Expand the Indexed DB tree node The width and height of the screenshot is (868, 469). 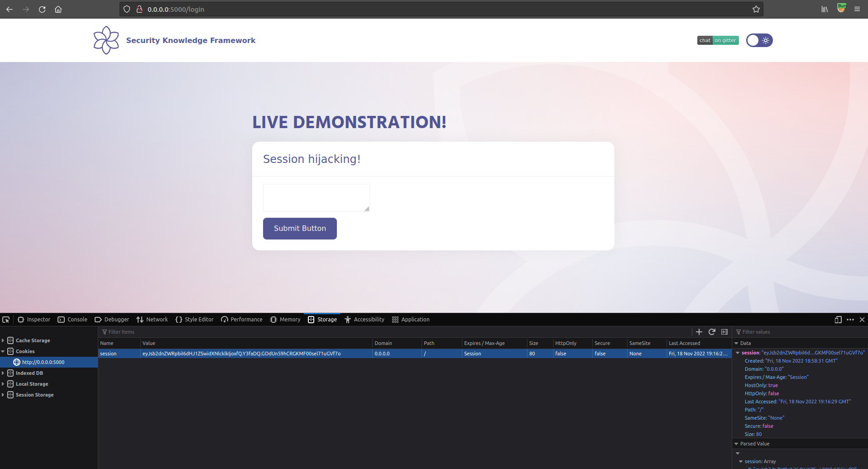3,373
